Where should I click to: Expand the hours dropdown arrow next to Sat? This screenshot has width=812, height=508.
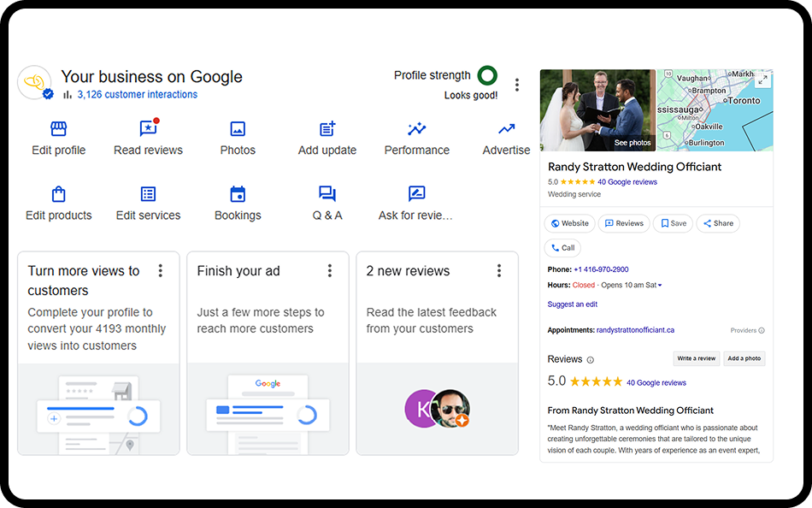click(660, 285)
